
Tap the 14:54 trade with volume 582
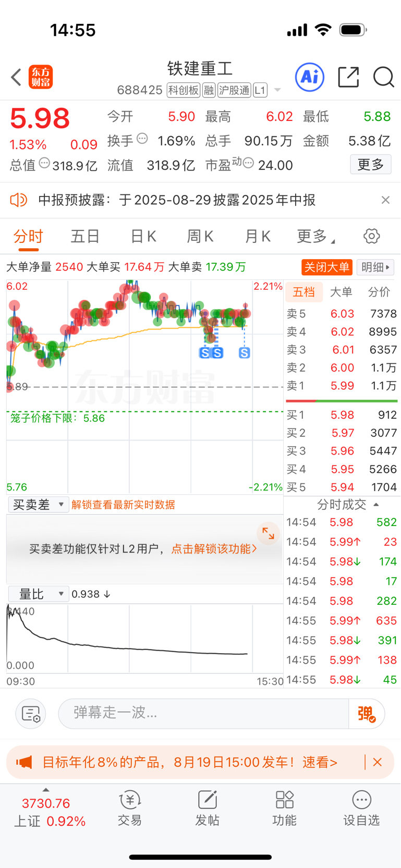(342, 522)
